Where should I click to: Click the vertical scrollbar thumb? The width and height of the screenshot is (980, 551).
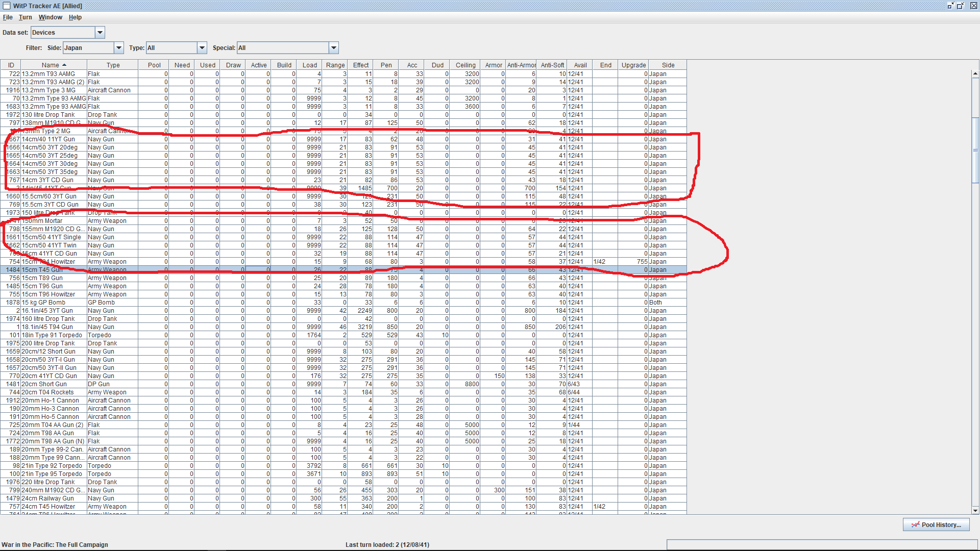click(x=975, y=151)
